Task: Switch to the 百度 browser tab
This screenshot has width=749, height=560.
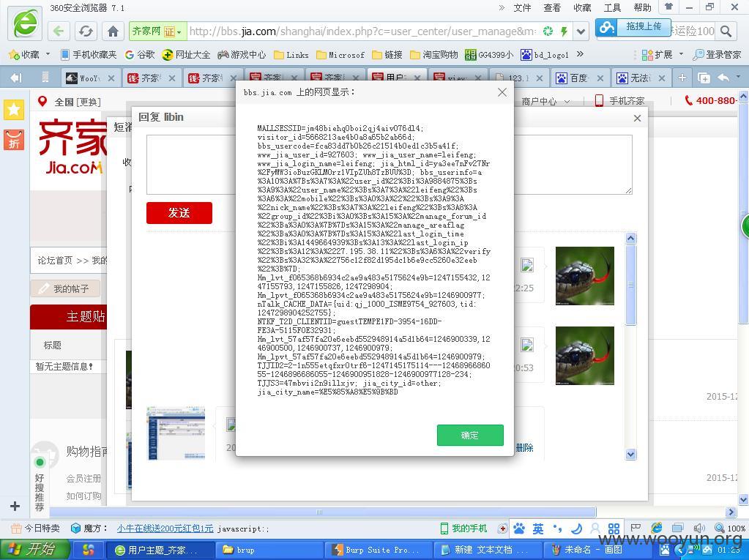Action: pyautogui.click(x=580, y=78)
